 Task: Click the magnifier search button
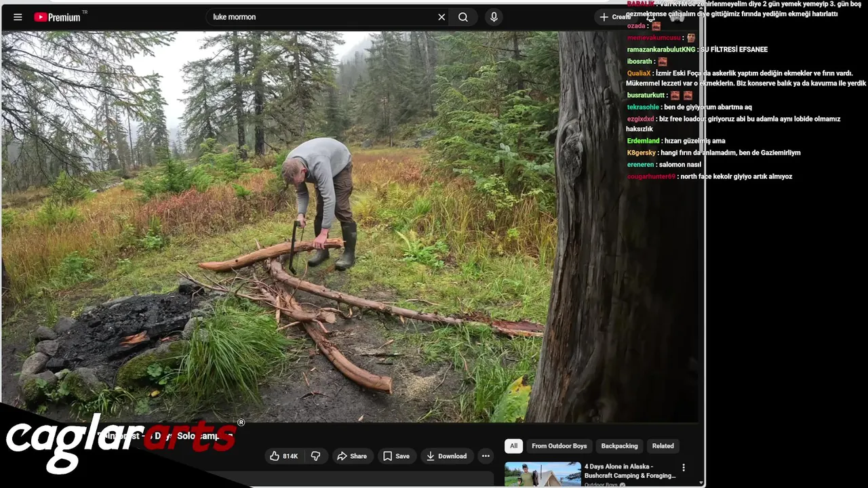[463, 17]
